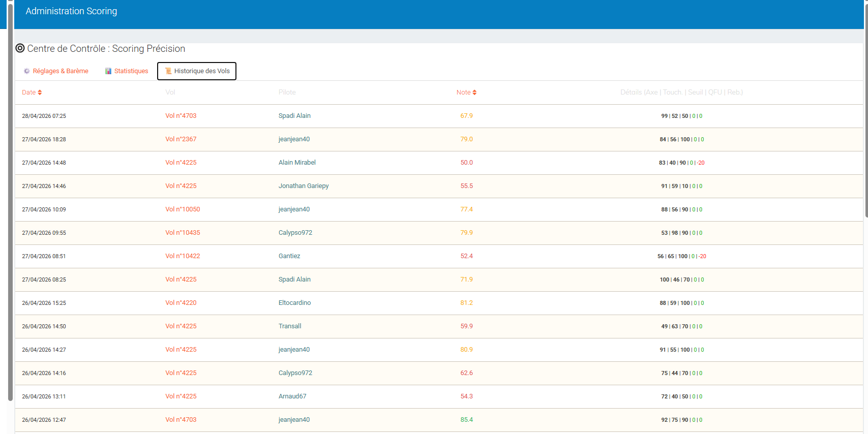868x434 pixels.
Task: Open Vol n°4225 link for Jonathan Gariepy
Action: (181, 186)
